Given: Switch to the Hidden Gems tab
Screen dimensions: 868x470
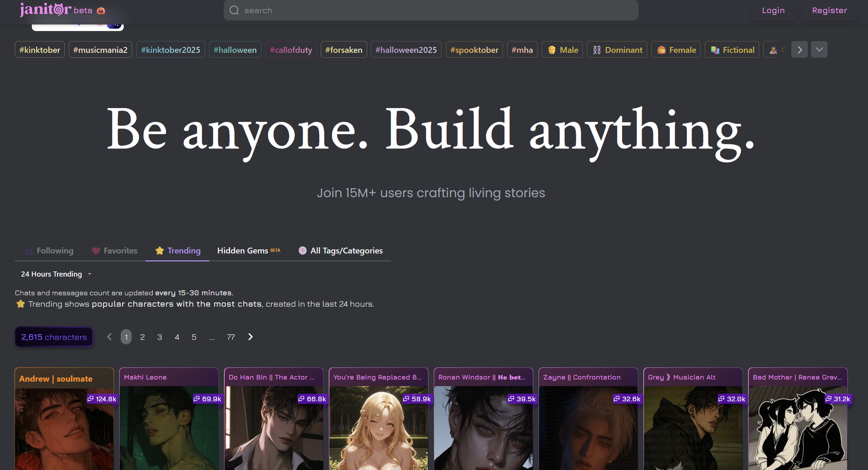Looking at the screenshot, I should (248, 251).
